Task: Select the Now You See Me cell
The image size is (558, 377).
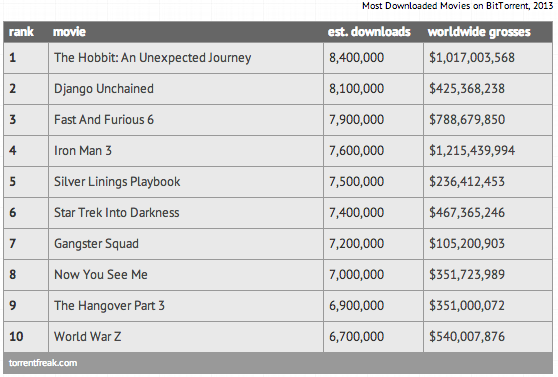Action: (x=186, y=274)
